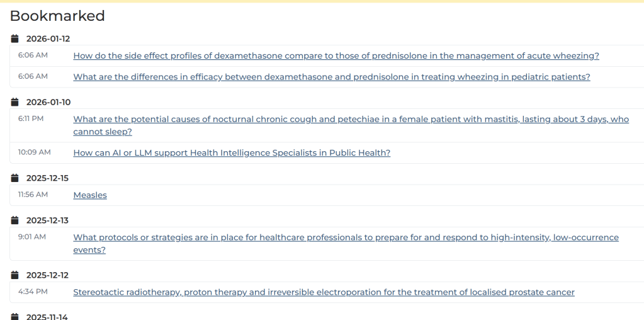
Task: Open the AI or LLM Health Intelligence link
Action: [x=232, y=153]
